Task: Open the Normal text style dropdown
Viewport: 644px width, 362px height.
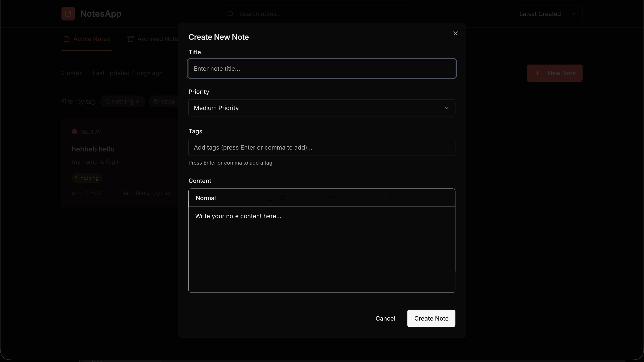Action: pyautogui.click(x=206, y=198)
